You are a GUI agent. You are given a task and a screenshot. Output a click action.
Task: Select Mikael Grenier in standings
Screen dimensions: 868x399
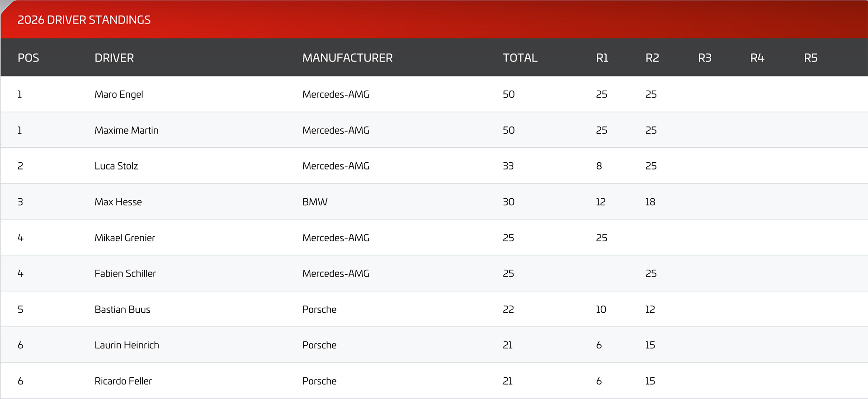(x=125, y=238)
